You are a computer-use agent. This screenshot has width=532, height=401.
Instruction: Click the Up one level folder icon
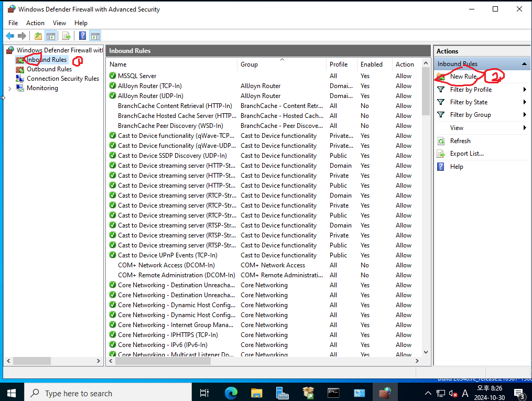click(x=38, y=36)
